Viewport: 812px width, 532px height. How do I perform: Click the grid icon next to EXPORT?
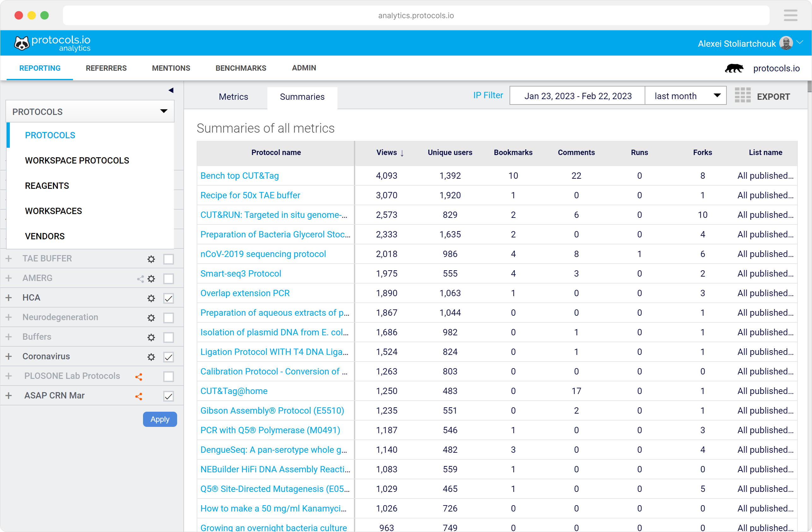tap(743, 95)
